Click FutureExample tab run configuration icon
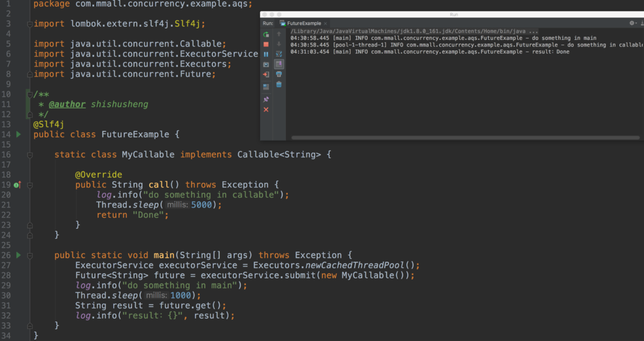This screenshot has height=341, width=644. (x=283, y=23)
